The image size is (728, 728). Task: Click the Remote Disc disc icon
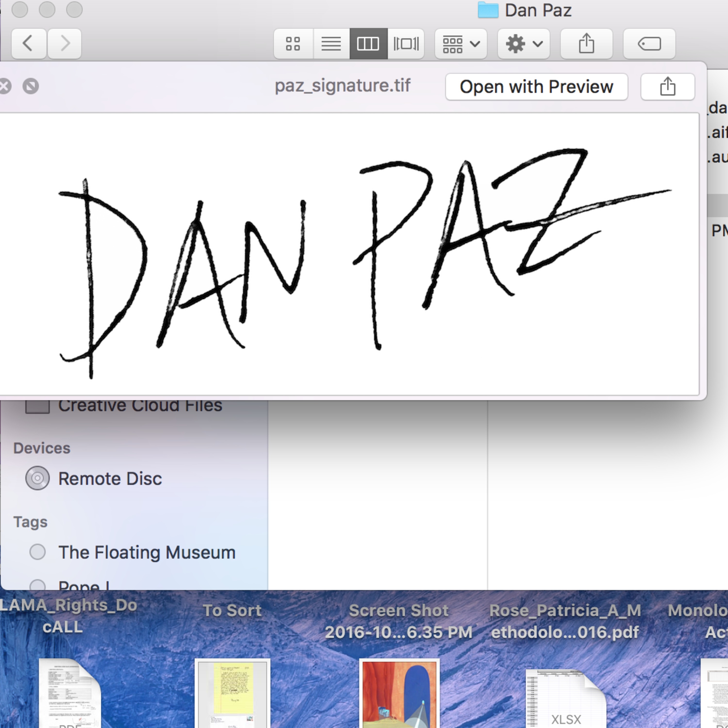pyautogui.click(x=37, y=478)
